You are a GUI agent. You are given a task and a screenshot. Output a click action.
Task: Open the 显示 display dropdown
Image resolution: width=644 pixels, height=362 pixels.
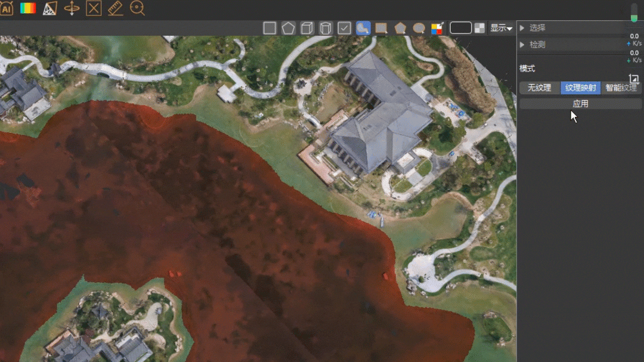(x=501, y=28)
